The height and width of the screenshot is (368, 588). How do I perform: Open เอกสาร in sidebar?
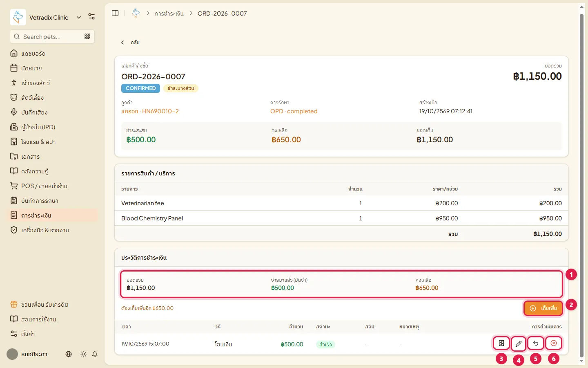[x=52, y=157]
